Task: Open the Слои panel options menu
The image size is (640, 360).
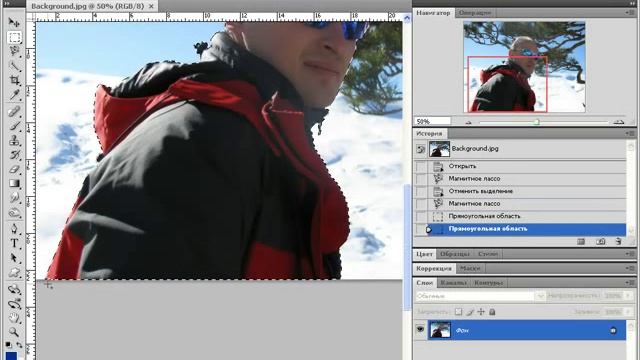Action: (x=631, y=282)
